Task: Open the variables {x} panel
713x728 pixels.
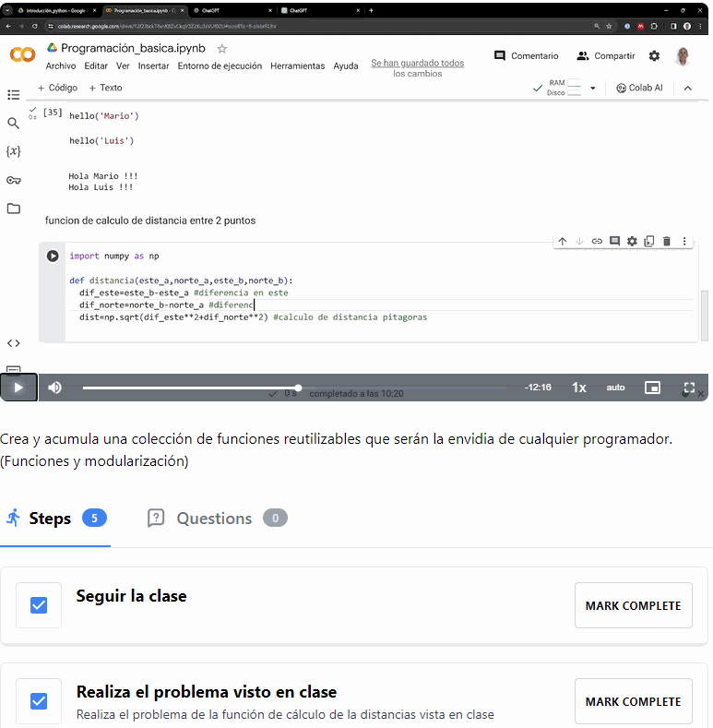Action: tap(14, 151)
